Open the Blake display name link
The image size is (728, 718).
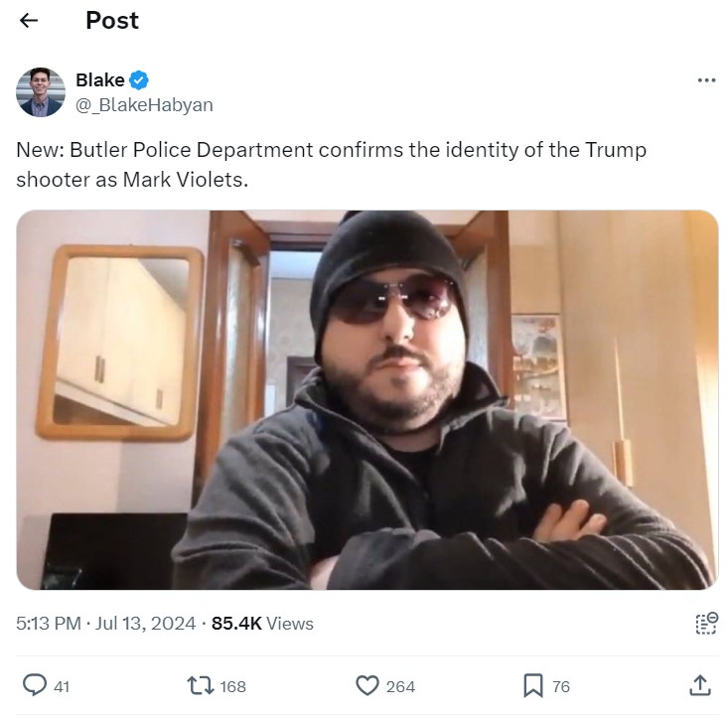coord(100,80)
